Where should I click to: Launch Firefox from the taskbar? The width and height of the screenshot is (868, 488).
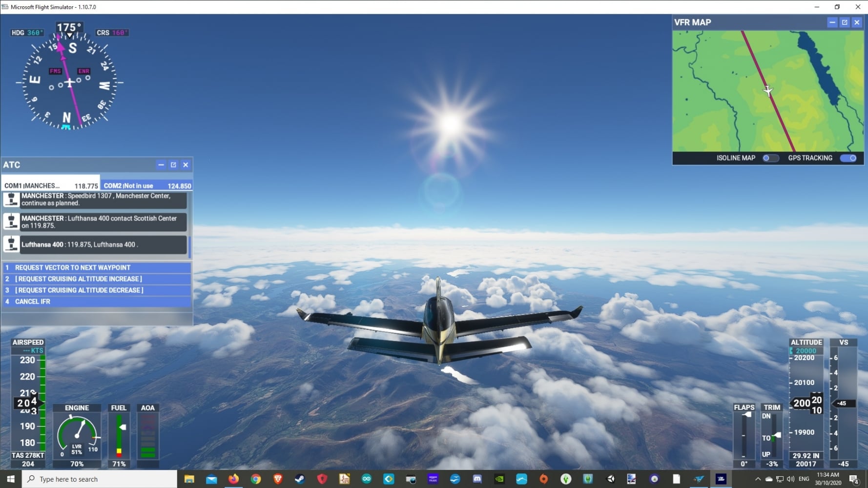click(x=233, y=479)
